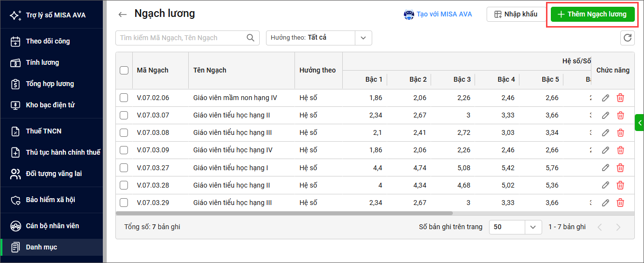This screenshot has height=263, width=644.
Task: Open the Hưởng theo filter dropdown
Action: (x=363, y=38)
